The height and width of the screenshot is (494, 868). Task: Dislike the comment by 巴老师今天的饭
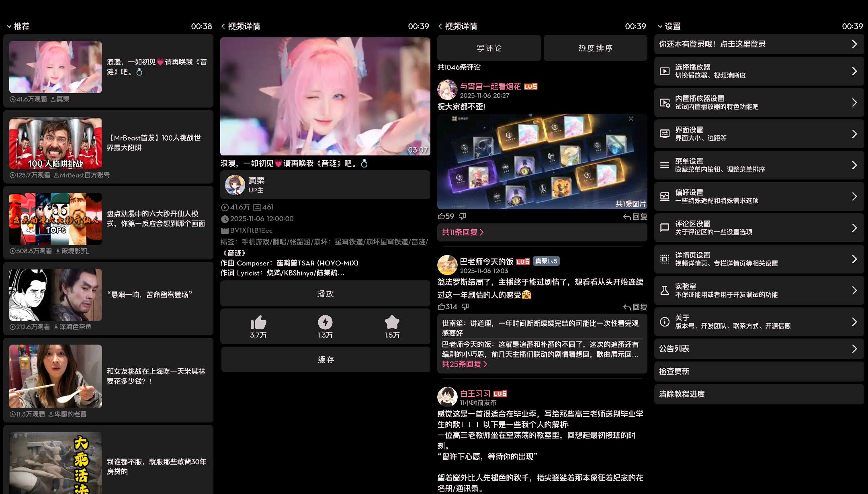click(465, 307)
